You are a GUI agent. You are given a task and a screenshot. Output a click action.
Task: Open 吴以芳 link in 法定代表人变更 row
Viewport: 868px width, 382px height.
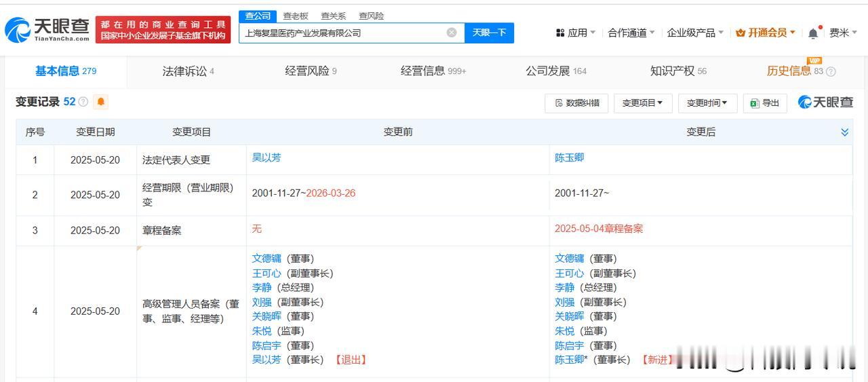[267, 157]
